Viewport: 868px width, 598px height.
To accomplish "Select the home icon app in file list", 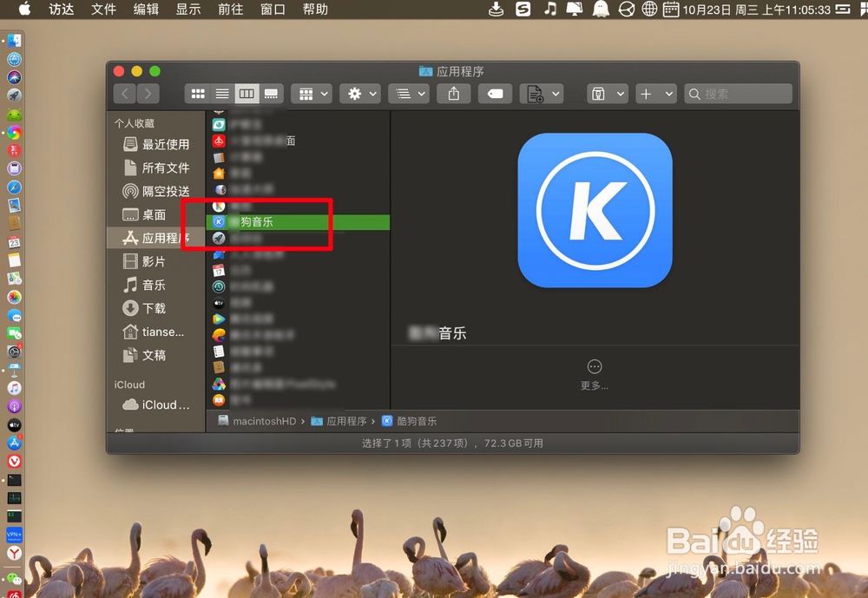I will tap(298, 174).
